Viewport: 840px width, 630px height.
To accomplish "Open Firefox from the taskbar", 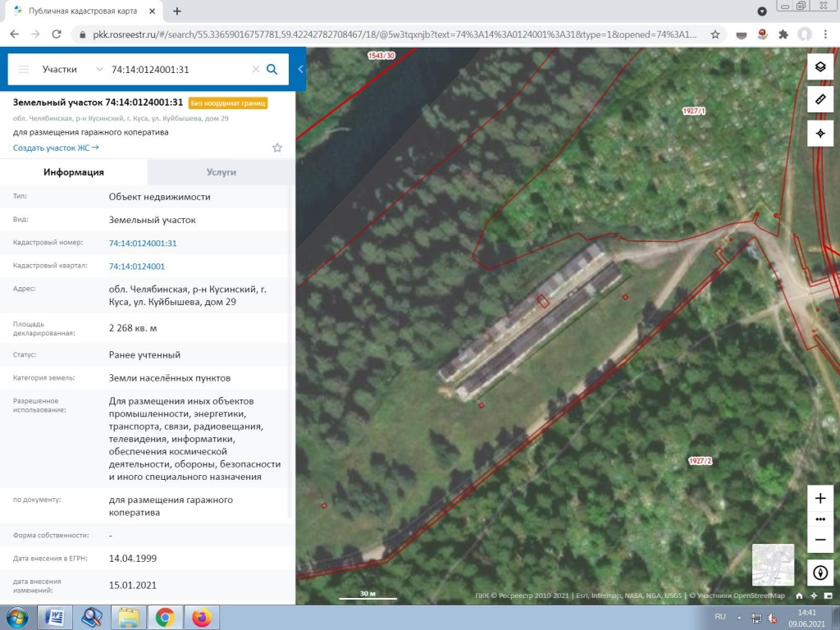I will 202,618.
